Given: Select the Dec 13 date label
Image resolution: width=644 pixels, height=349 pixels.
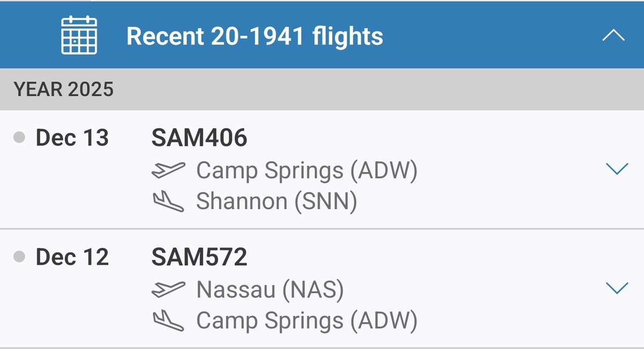Looking at the screenshot, I should pyautogui.click(x=72, y=138).
